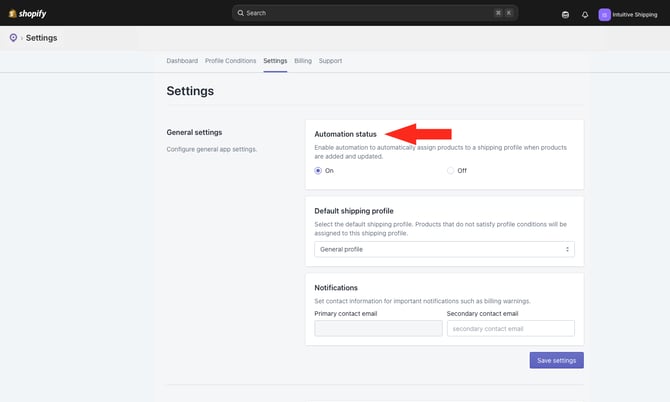Set automation status to Off
Screen dimensions: 670x402
(450, 170)
